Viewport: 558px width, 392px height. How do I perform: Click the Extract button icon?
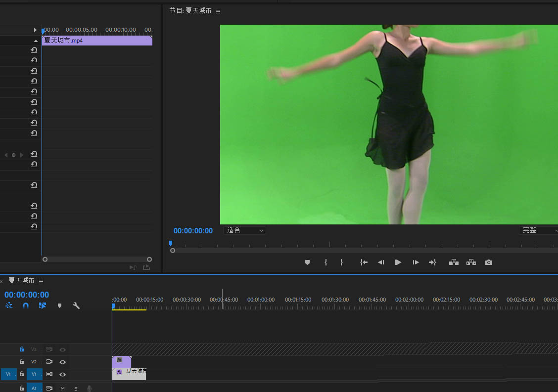click(x=471, y=262)
